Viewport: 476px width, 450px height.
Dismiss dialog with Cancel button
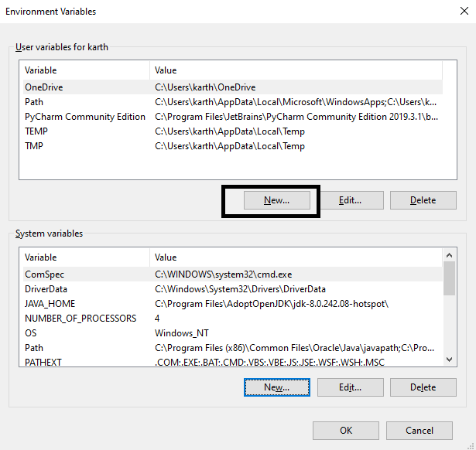(x=419, y=431)
